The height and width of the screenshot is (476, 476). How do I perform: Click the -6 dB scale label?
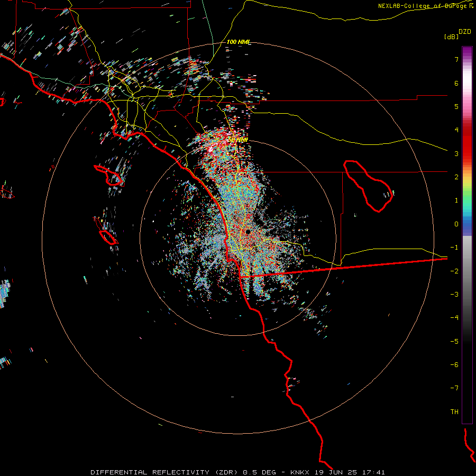pyautogui.click(x=454, y=365)
